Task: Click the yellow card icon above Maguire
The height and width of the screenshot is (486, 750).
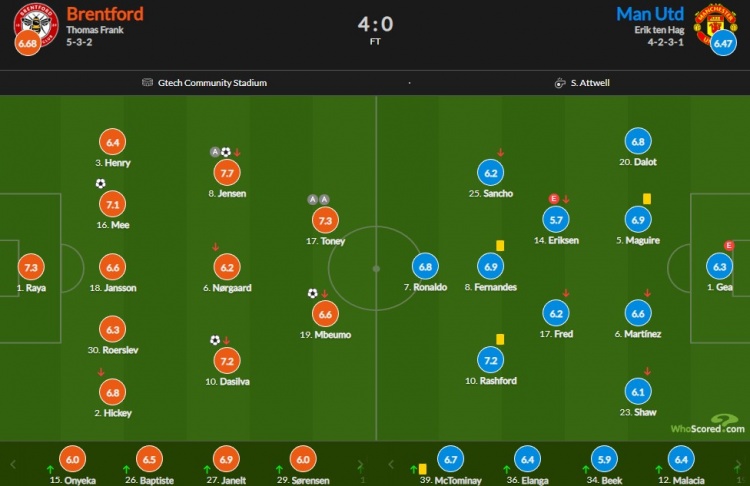Action: tap(647, 199)
